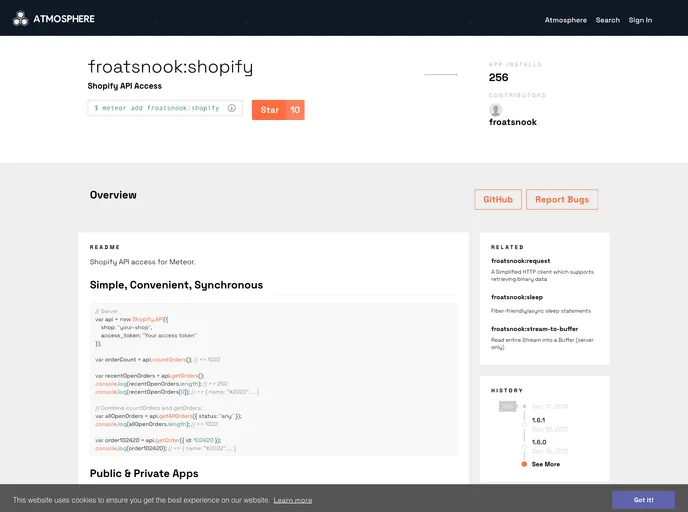Click the star count 10

[295, 110]
